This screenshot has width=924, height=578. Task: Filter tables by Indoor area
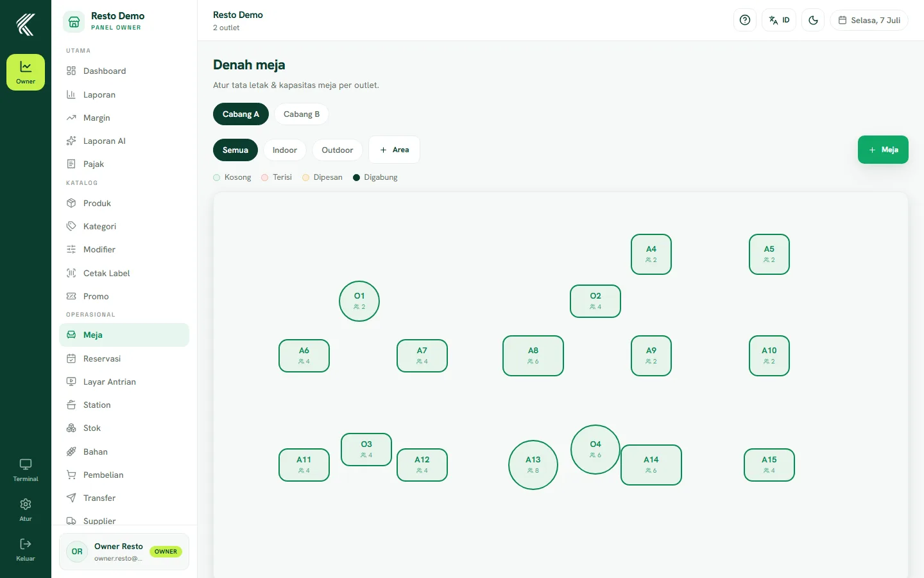[x=285, y=150]
